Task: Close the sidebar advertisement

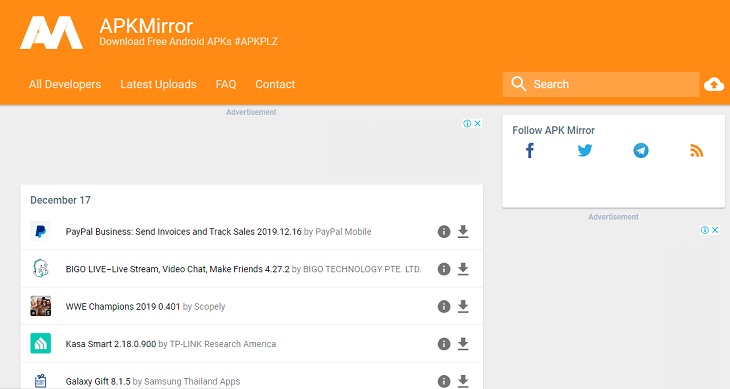Action: pos(715,230)
